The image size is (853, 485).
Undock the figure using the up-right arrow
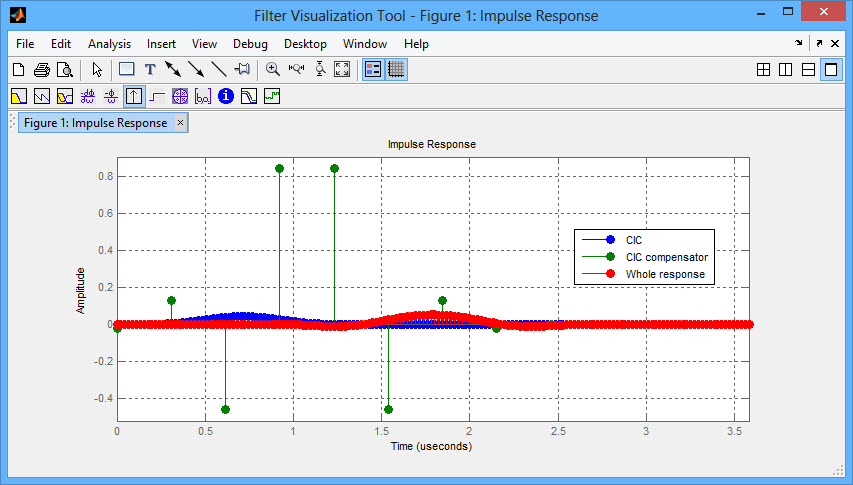(819, 43)
